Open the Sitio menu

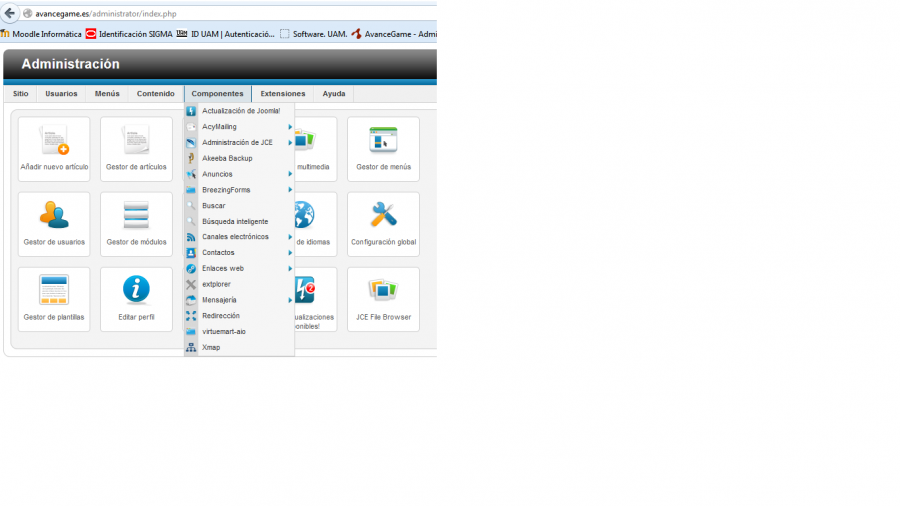pos(21,94)
